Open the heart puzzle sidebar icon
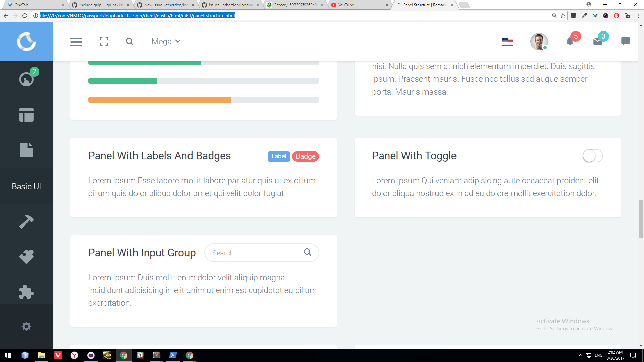Image resolution: width=644 pixels, height=362 pixels. tap(26, 257)
